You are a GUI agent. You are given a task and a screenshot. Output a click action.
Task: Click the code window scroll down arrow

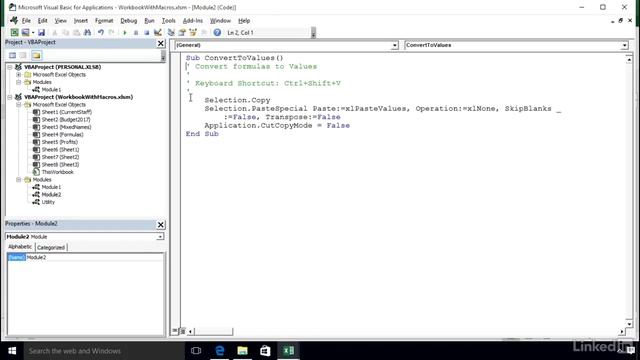tap(629, 324)
